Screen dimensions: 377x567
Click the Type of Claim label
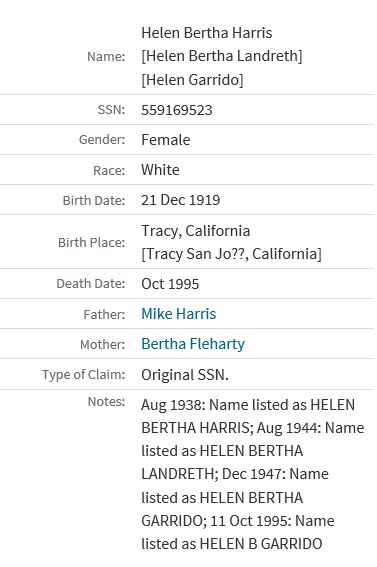[x=83, y=374]
